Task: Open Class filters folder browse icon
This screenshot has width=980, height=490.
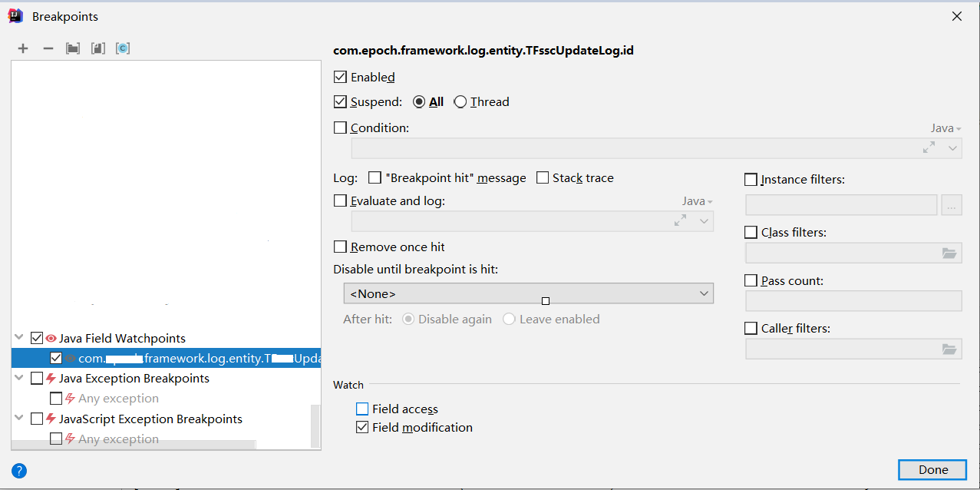Action: point(949,253)
